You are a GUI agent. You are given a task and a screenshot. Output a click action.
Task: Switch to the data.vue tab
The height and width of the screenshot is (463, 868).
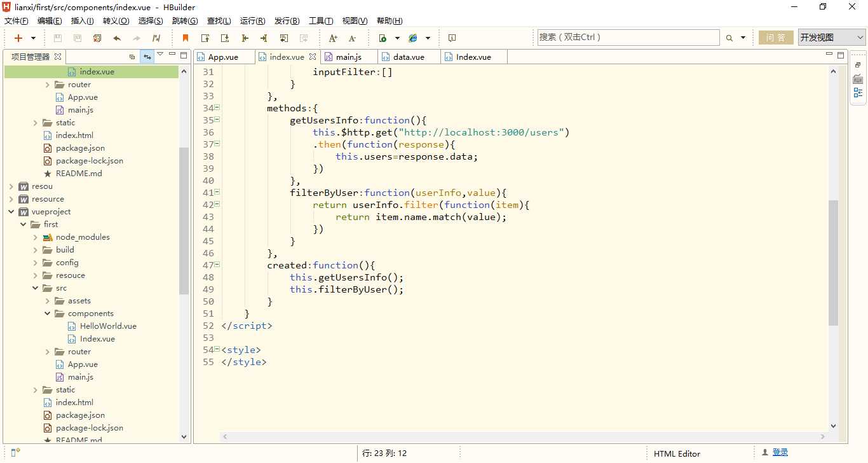409,57
